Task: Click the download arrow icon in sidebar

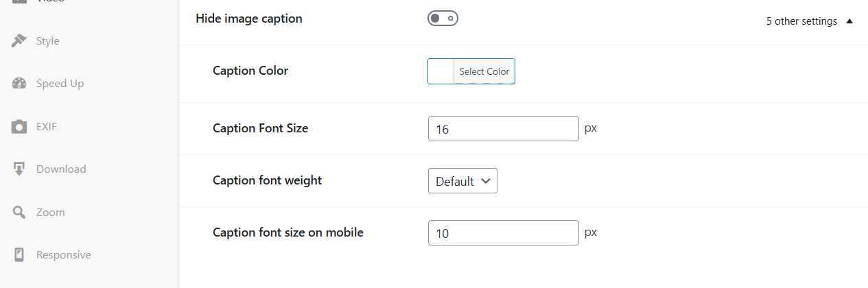Action: point(19,169)
